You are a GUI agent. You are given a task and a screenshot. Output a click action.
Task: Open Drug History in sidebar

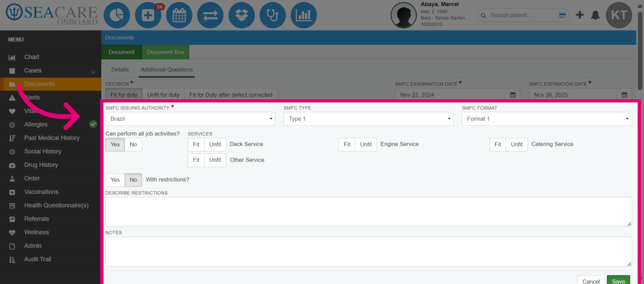coord(51,165)
